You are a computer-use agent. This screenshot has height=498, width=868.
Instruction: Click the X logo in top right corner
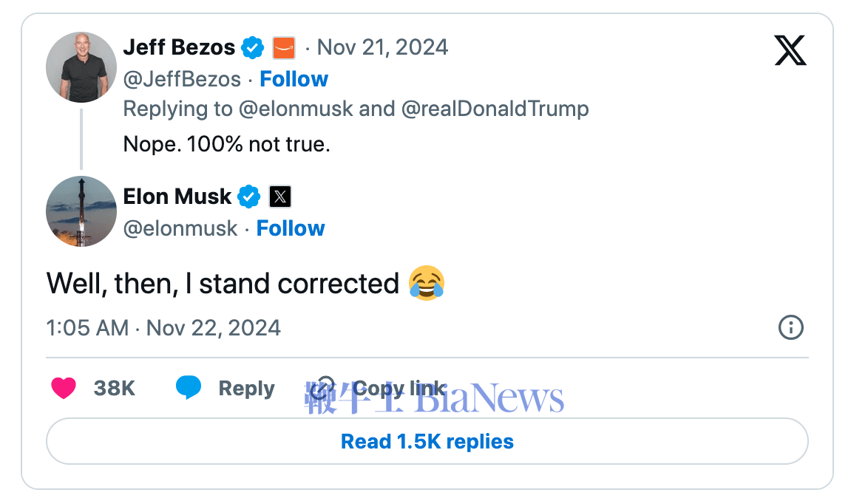[x=790, y=50]
